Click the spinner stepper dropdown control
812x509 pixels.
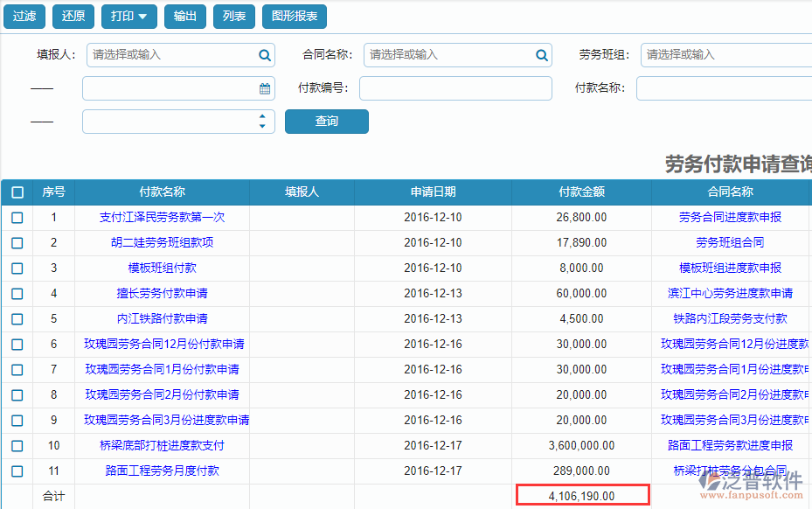point(261,121)
